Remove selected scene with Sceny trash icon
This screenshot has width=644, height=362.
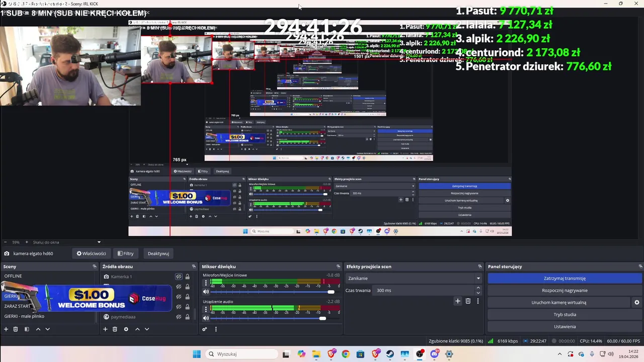(16, 329)
